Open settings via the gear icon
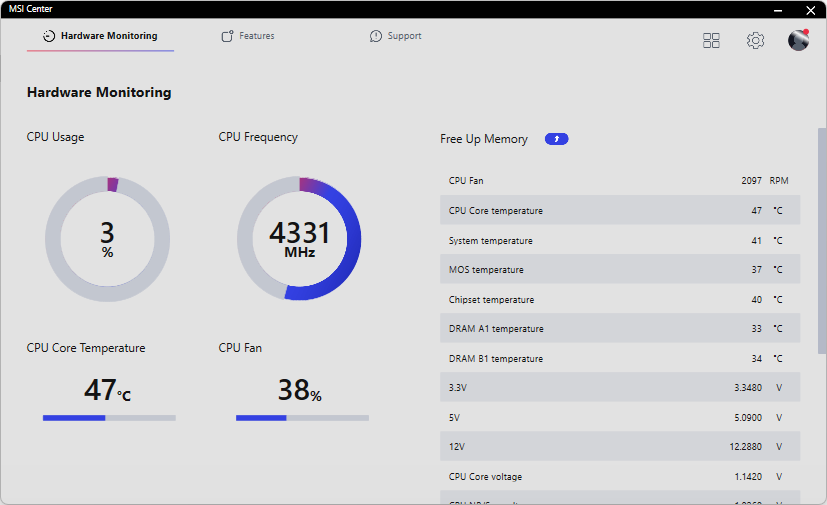The image size is (827, 505). point(755,41)
